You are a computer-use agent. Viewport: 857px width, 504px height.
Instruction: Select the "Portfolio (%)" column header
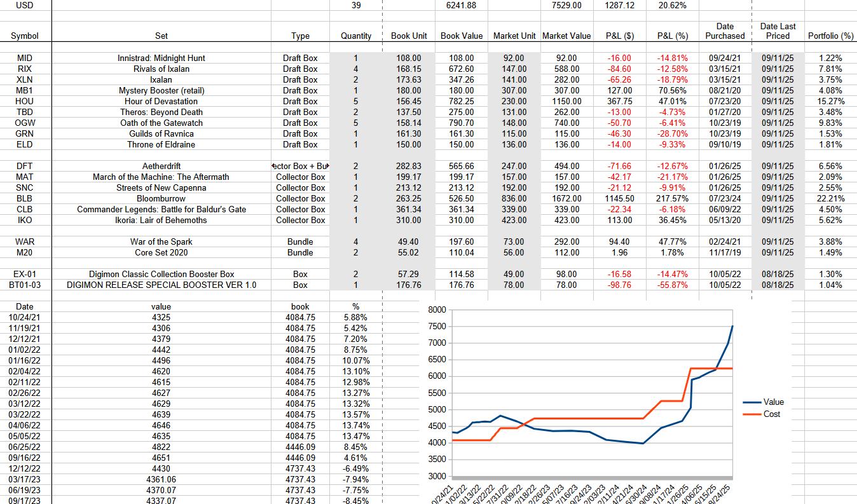[x=830, y=36]
